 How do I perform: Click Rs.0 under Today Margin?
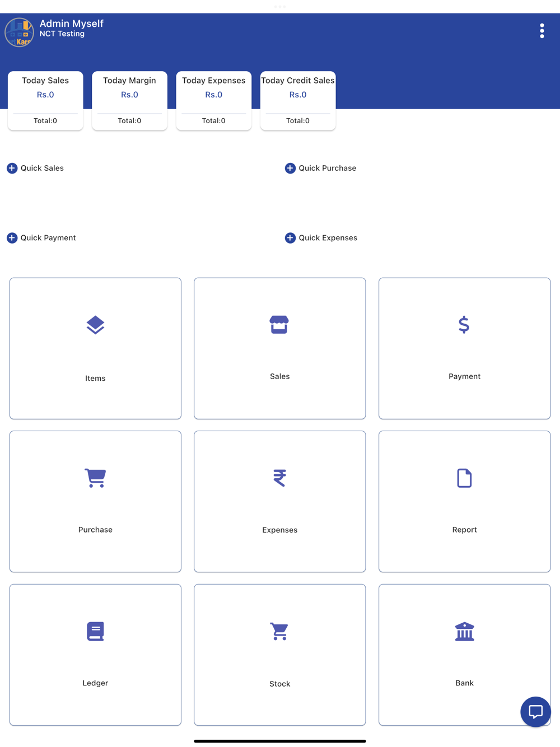tap(129, 95)
